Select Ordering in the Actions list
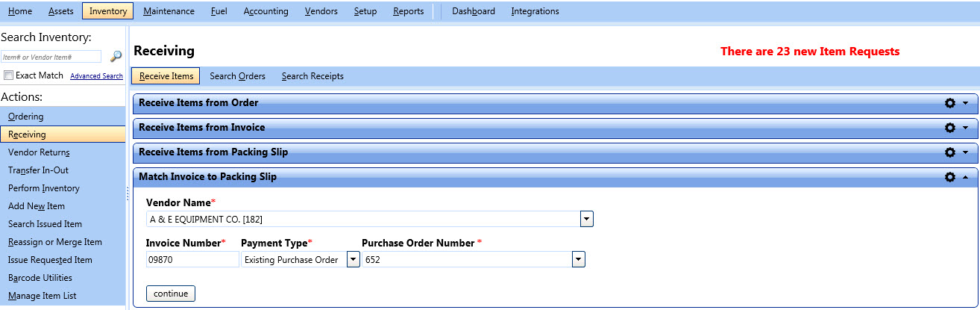 pos(63,117)
